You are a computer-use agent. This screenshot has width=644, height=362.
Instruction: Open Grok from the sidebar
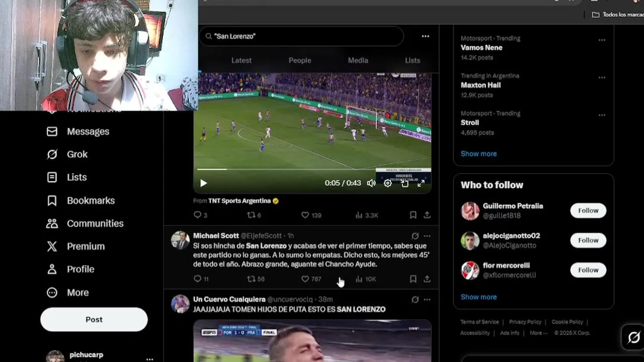[x=67, y=154]
